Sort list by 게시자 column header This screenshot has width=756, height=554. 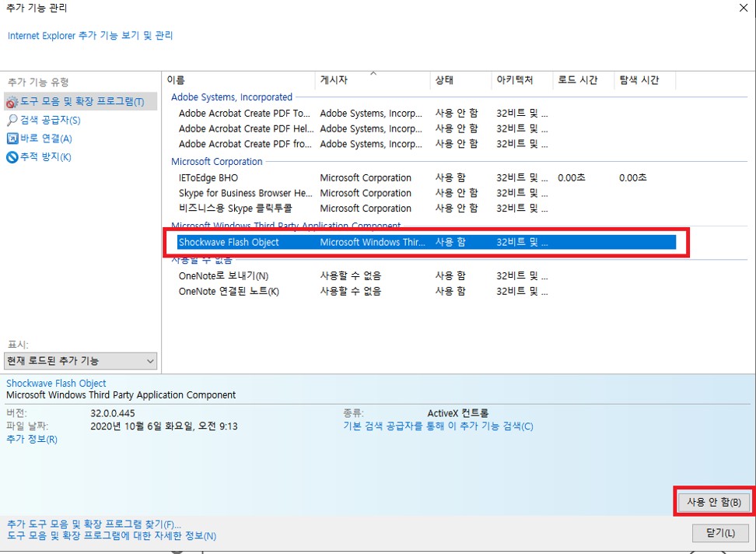pos(373,80)
